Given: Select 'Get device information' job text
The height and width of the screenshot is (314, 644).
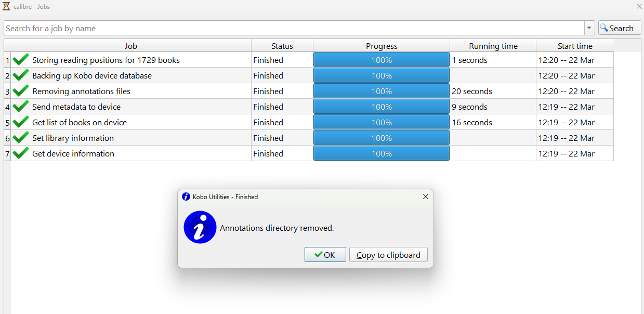Looking at the screenshot, I should coord(73,153).
